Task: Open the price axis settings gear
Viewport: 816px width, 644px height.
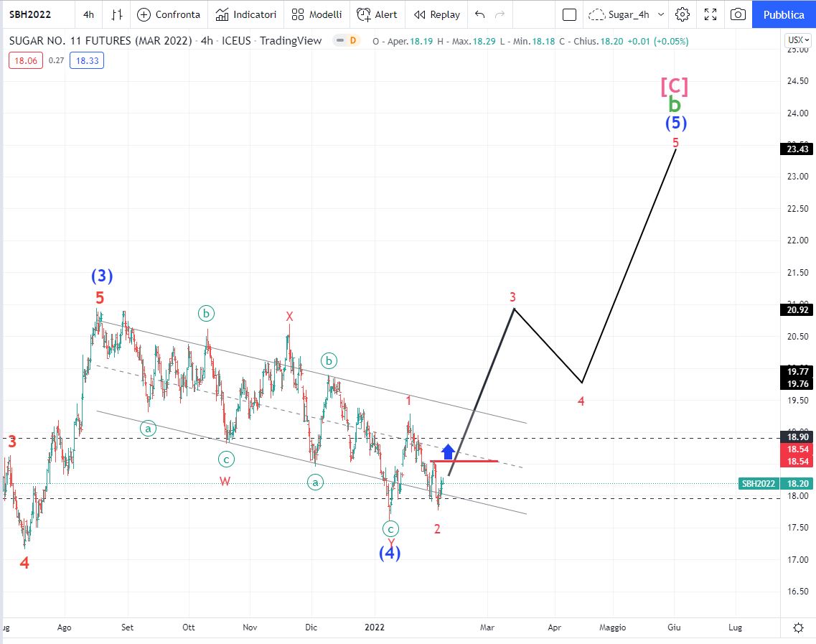Action: pyautogui.click(x=798, y=628)
